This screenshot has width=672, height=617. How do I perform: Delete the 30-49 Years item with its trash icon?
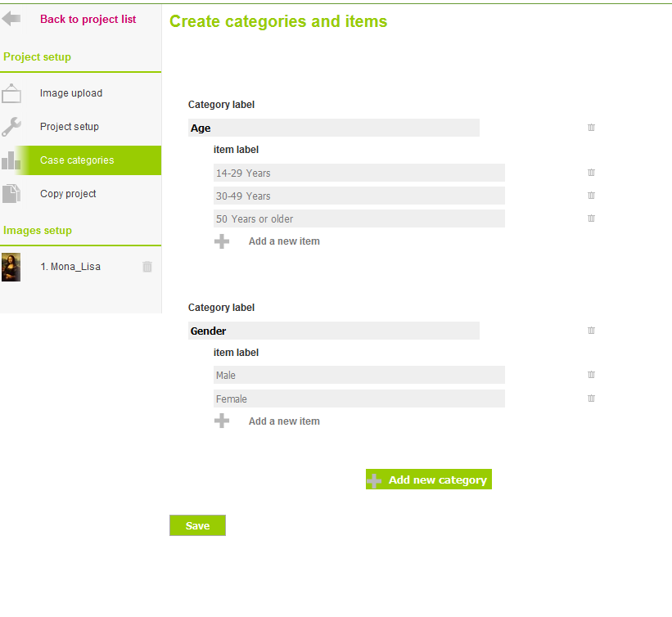tap(591, 196)
